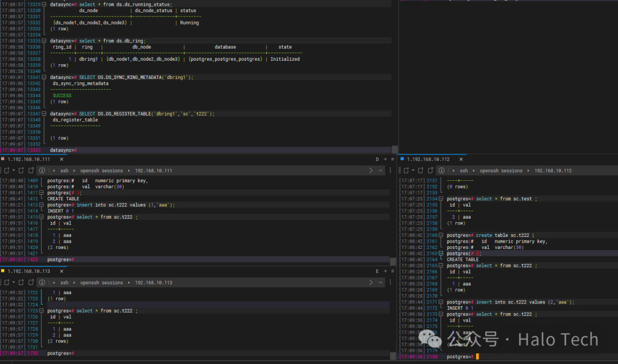The height and width of the screenshot is (364, 618).
Task: Collapse the fold at line 1415 select statement
Action: 42,217
